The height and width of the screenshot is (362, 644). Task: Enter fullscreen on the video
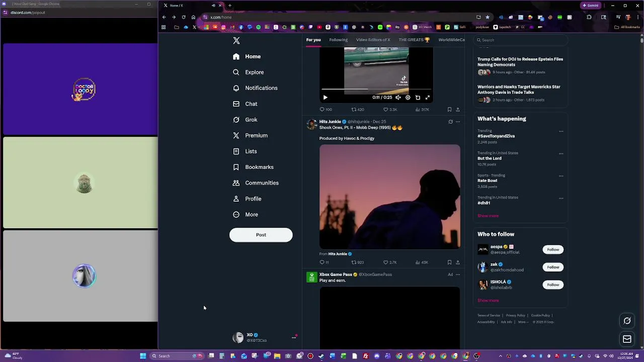[x=428, y=98]
